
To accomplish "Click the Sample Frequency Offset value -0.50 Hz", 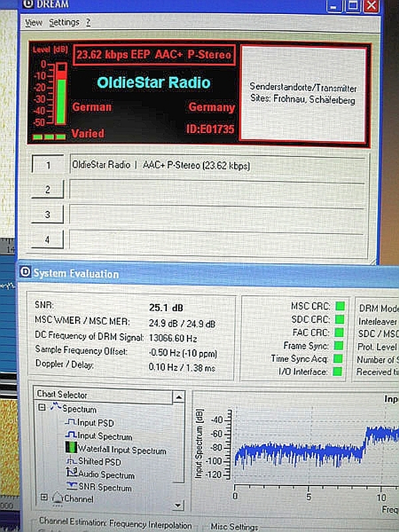I will click(183, 353).
